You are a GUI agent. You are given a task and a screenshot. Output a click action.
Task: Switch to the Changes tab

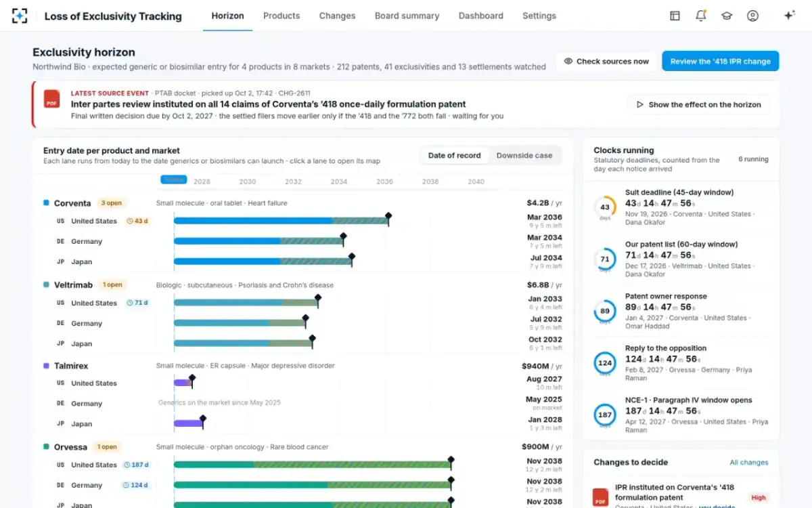pyautogui.click(x=337, y=16)
